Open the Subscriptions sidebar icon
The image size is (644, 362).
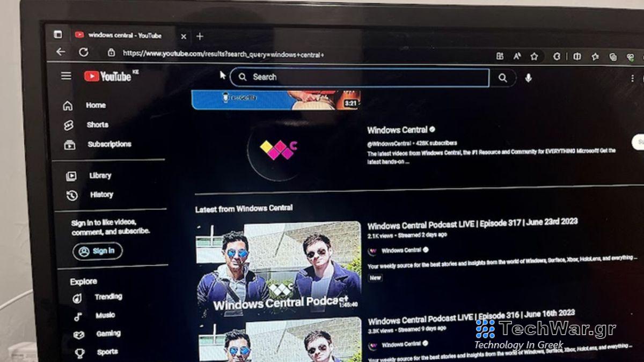[70, 144]
